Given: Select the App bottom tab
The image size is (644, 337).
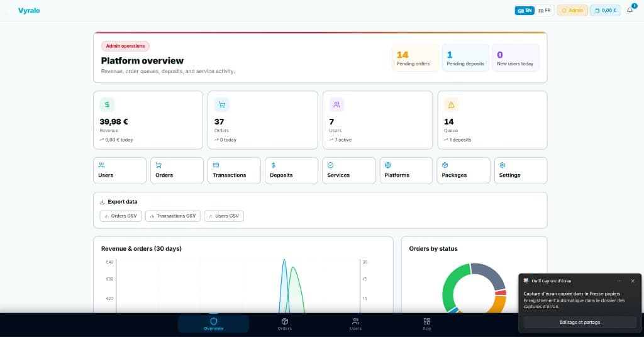Looking at the screenshot, I should [x=427, y=324].
